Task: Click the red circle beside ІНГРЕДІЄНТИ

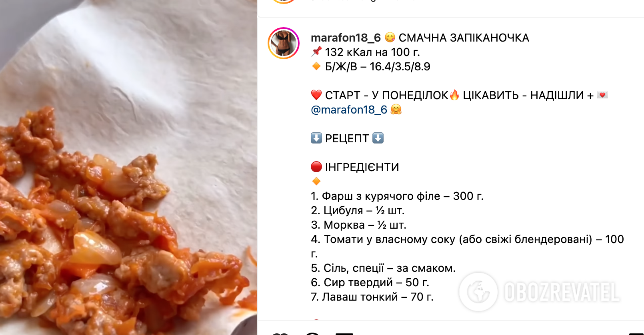Action: click(316, 167)
